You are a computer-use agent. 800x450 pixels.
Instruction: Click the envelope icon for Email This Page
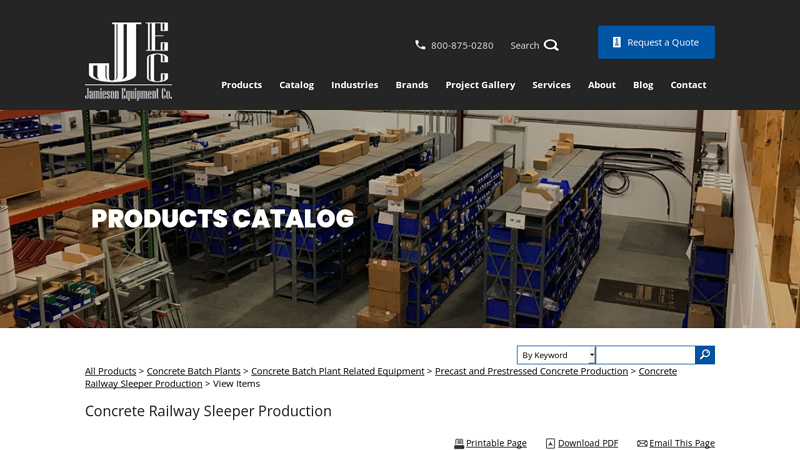(x=642, y=443)
